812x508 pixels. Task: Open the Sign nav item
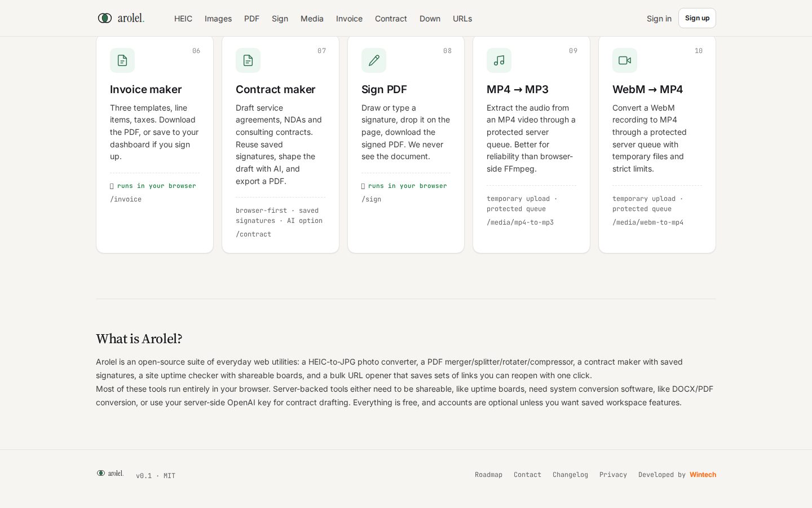(x=280, y=19)
